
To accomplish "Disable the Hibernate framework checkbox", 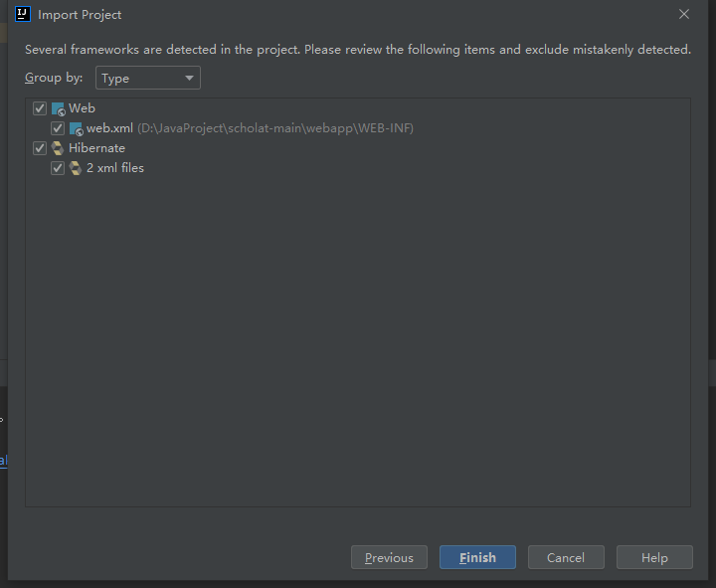I will point(40,148).
